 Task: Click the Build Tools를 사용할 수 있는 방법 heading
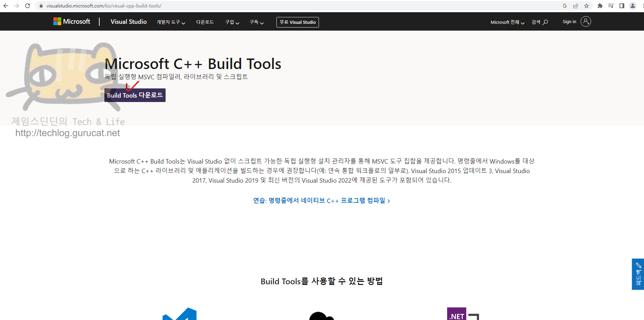(322, 281)
